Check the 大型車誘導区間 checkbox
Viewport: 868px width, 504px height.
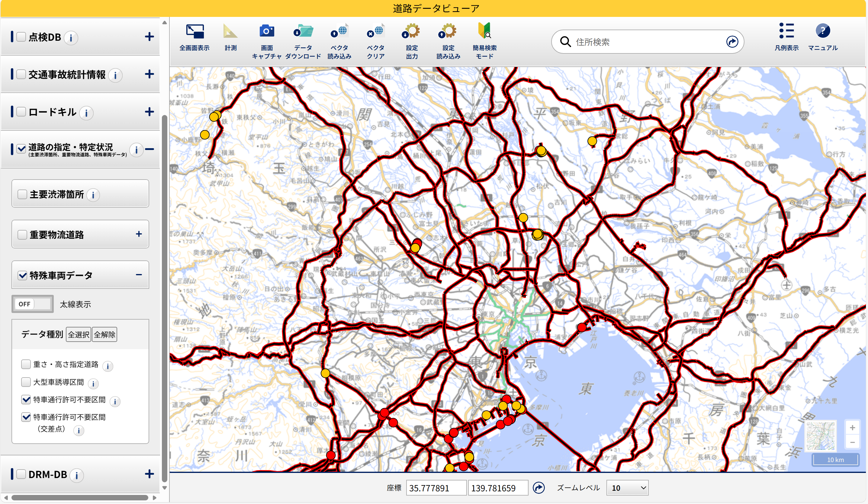click(x=26, y=382)
